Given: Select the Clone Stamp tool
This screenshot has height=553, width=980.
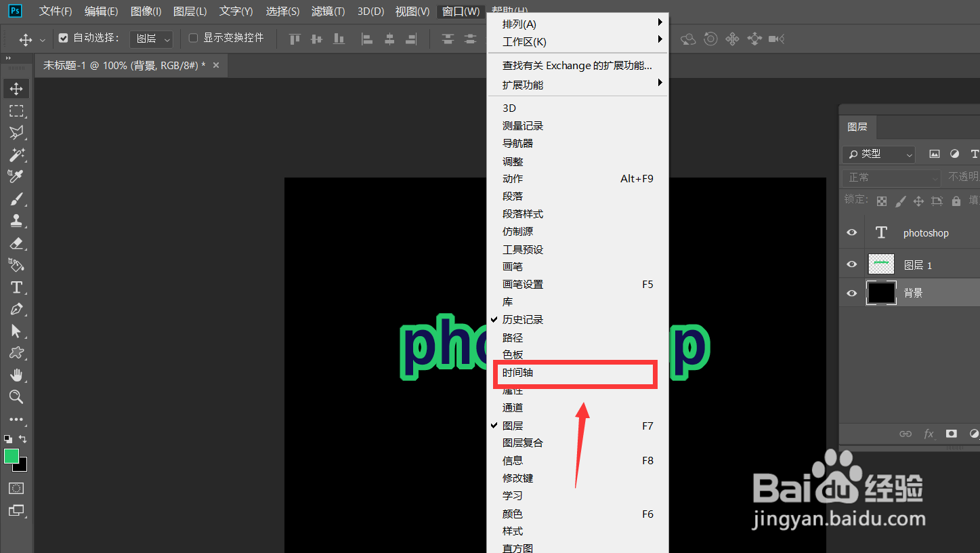Looking at the screenshot, I should [x=16, y=220].
